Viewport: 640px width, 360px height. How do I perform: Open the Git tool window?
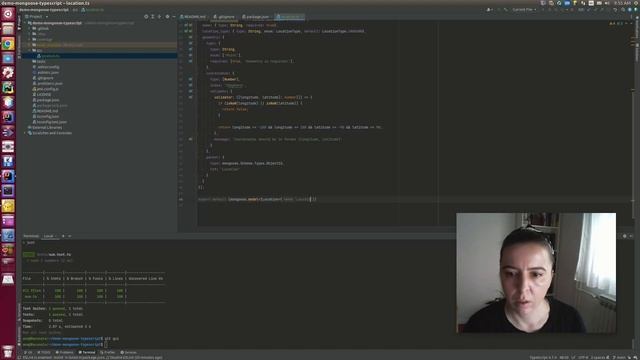pos(28,352)
